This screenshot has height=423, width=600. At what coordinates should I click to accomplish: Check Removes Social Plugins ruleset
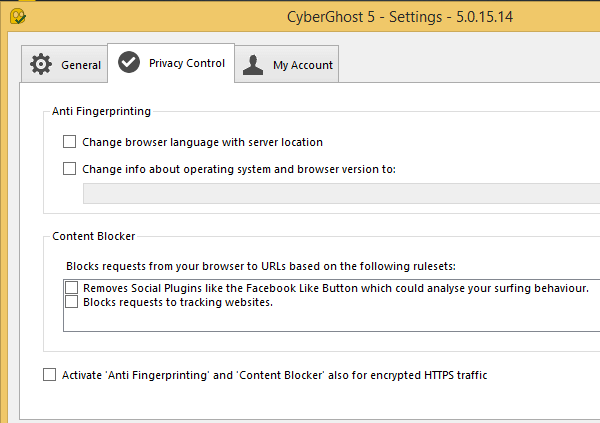pos(72,287)
